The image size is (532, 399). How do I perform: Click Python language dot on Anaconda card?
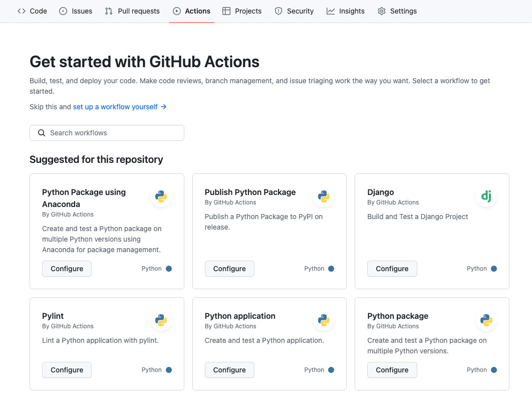(x=169, y=269)
